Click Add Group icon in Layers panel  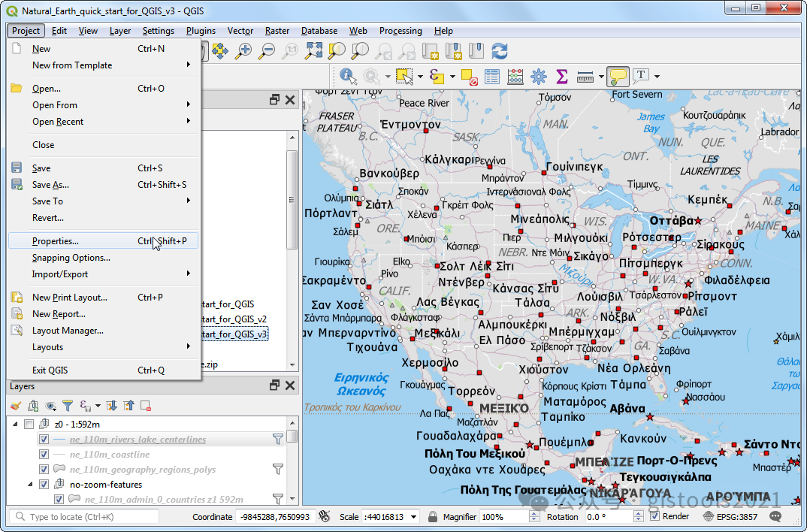point(33,406)
